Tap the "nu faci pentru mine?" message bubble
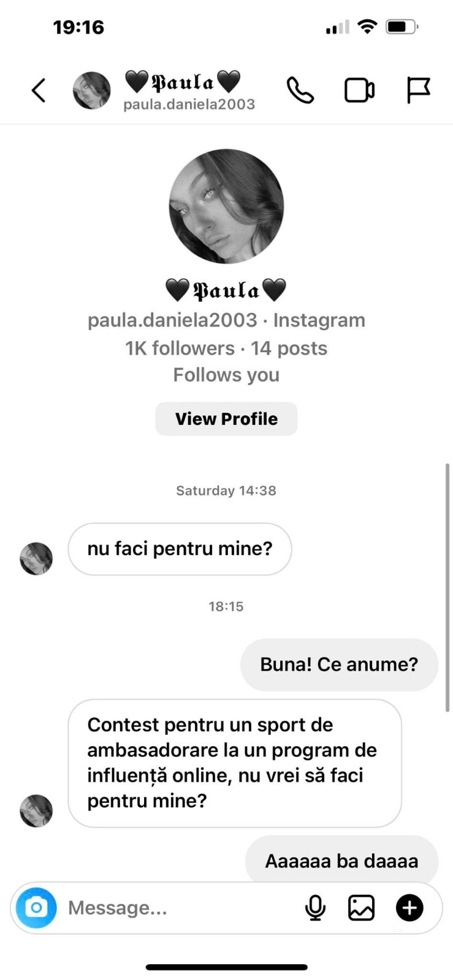Viewport: 453px width, 980px height. [x=180, y=549]
